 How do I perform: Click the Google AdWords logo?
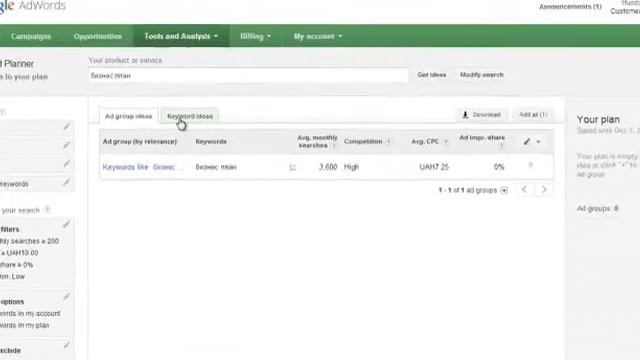click(33, 6)
